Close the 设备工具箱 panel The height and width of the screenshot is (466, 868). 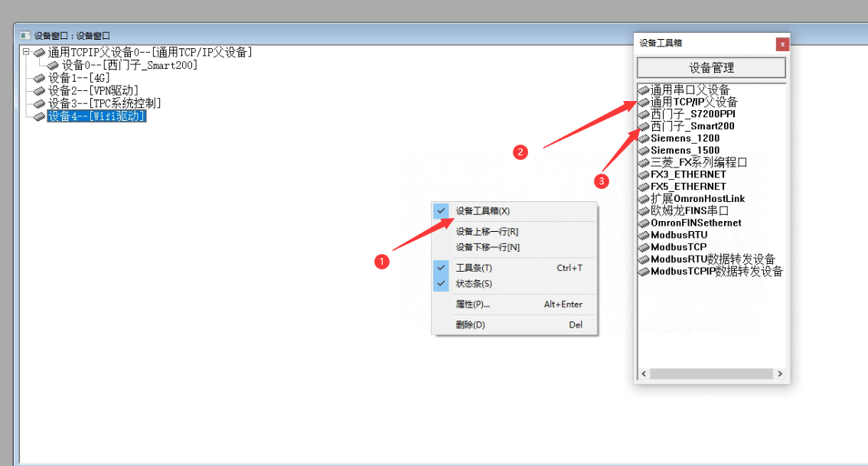[x=782, y=44]
